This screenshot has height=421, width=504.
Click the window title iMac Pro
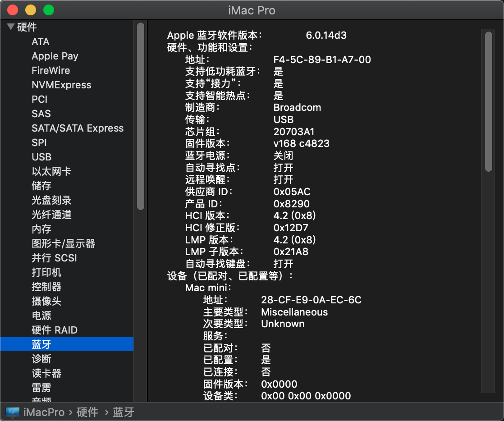pos(252,11)
